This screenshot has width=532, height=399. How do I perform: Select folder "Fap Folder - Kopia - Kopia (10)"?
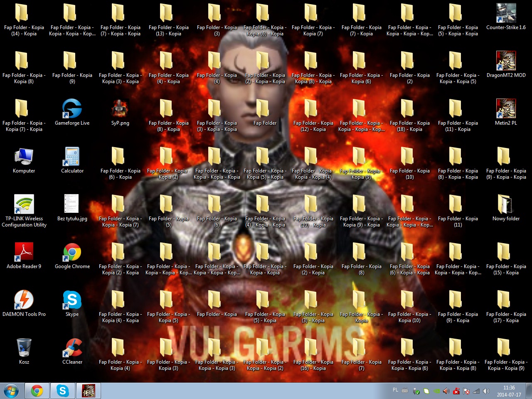409,306
